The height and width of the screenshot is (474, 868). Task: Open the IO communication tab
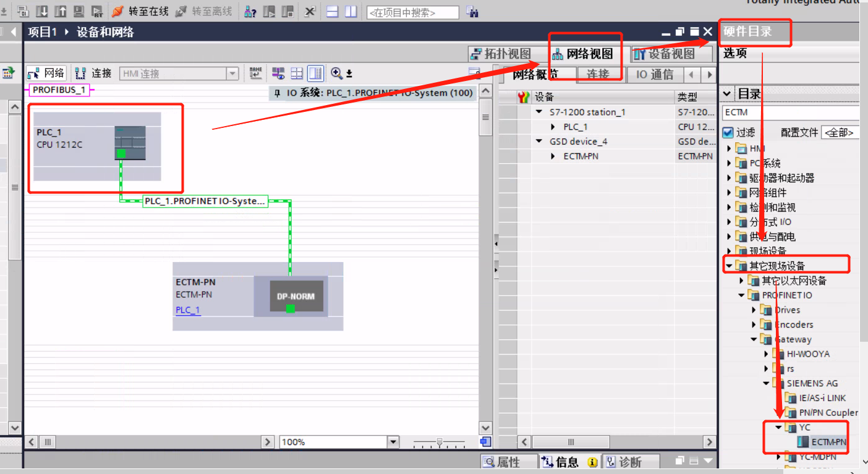(654, 75)
